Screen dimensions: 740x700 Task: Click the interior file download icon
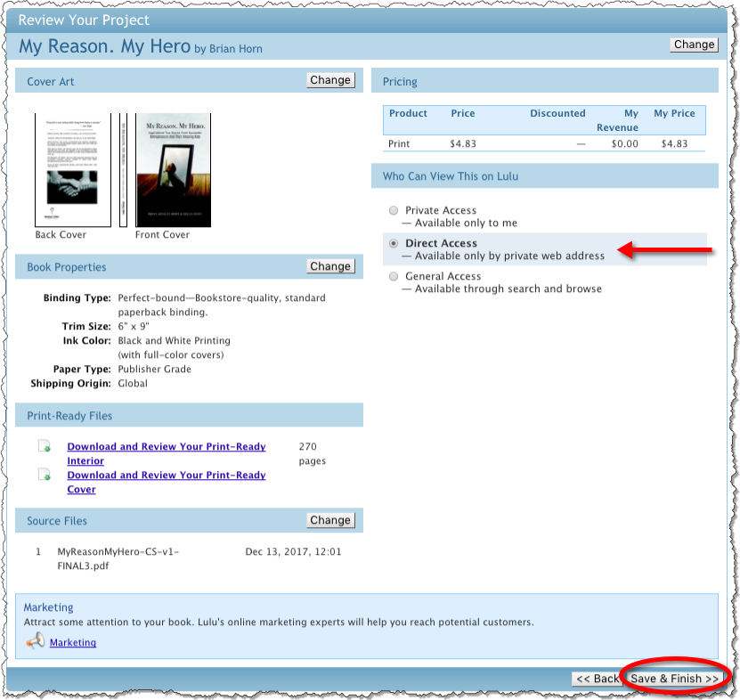(x=45, y=446)
